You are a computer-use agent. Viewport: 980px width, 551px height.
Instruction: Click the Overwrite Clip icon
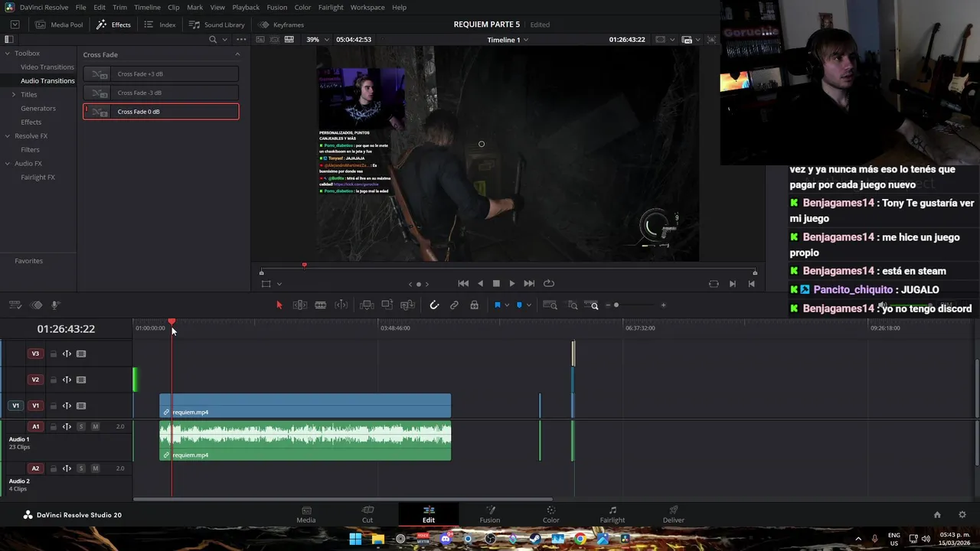[387, 305]
